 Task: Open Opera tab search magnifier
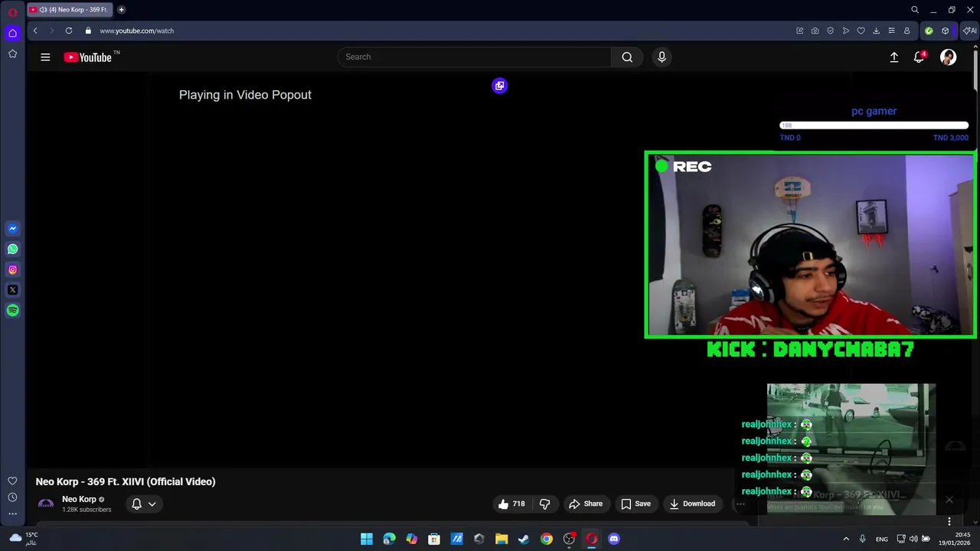pos(914,10)
